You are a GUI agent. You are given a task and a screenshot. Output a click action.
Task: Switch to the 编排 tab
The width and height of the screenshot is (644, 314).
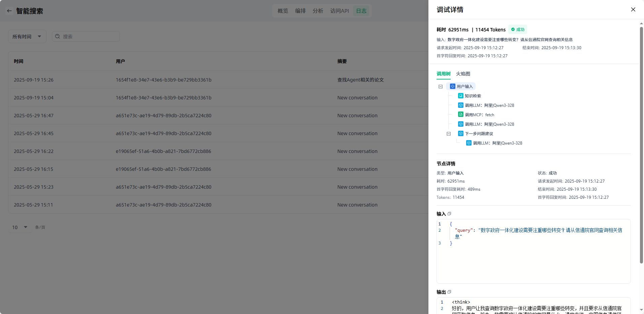[x=300, y=11]
